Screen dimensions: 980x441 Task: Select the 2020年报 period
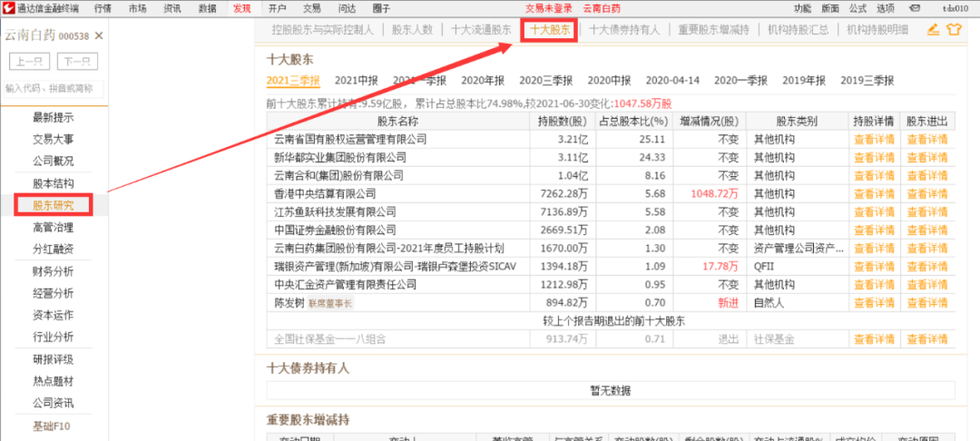click(483, 80)
